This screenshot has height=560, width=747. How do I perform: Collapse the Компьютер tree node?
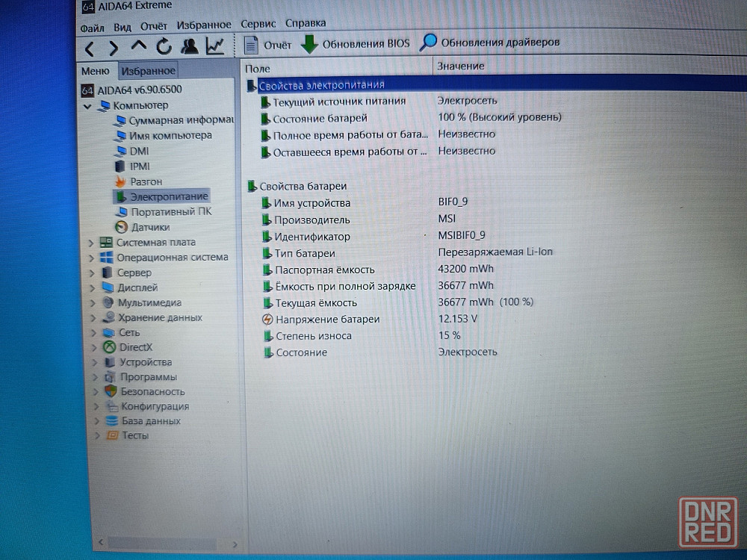87,106
